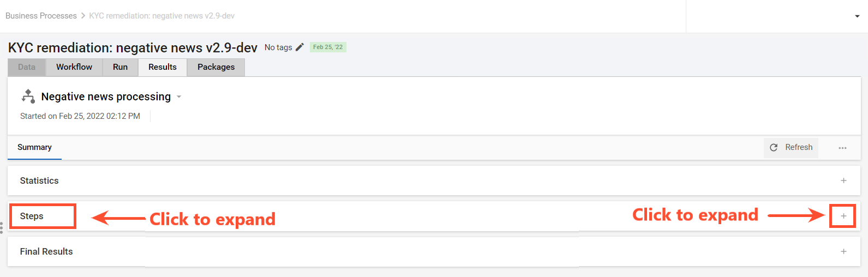
Task: Switch to the Run tab
Action: click(120, 67)
